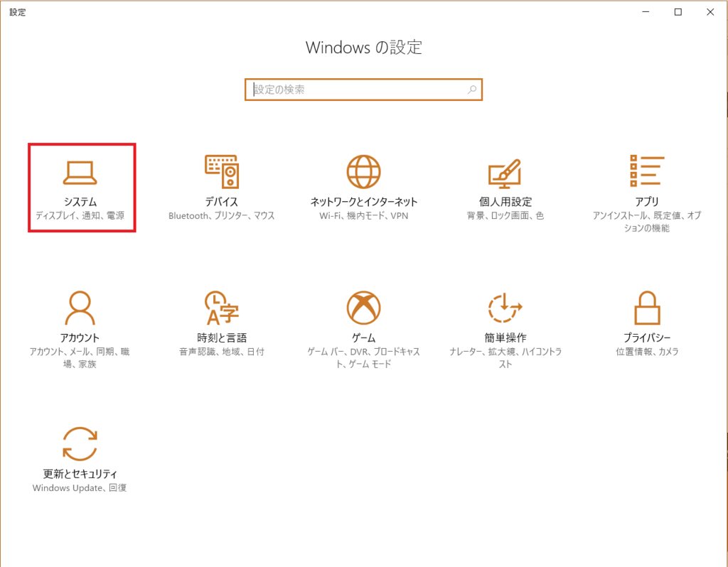Click the text ディスプレイ、通知、電源
This screenshot has width=728, height=567.
point(80,216)
